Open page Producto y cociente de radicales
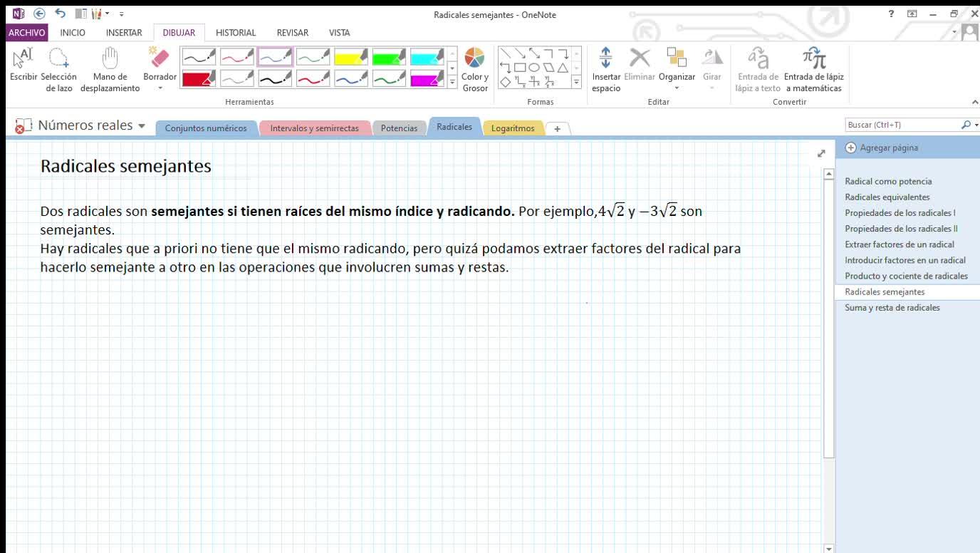The width and height of the screenshot is (980, 553). click(x=906, y=276)
